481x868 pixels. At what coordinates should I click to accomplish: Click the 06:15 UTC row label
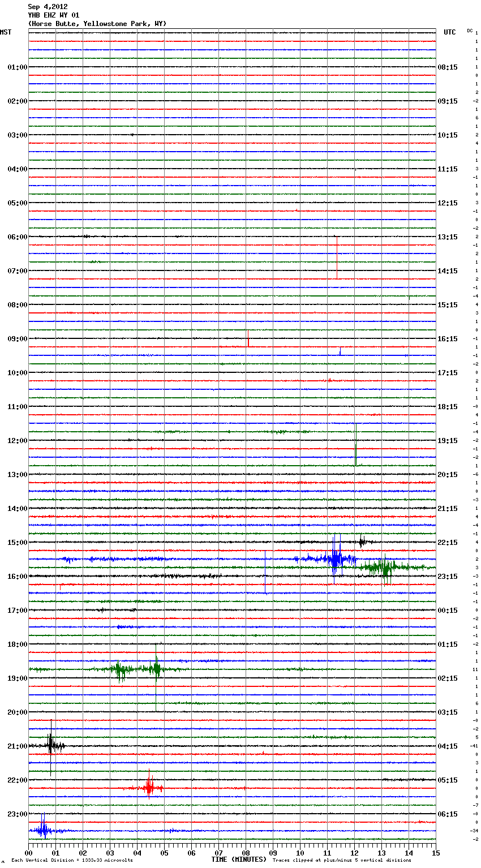pos(448,814)
